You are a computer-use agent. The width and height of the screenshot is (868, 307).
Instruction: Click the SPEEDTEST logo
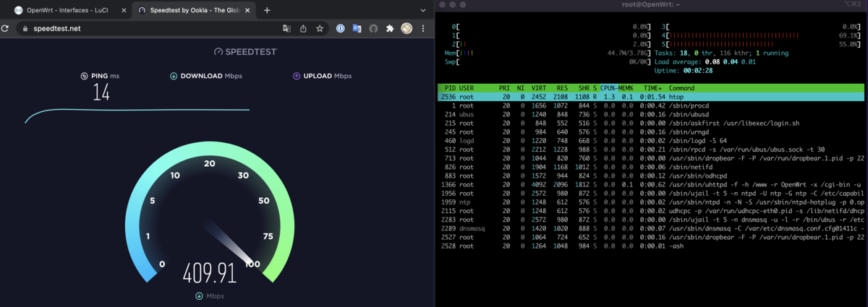tap(245, 52)
